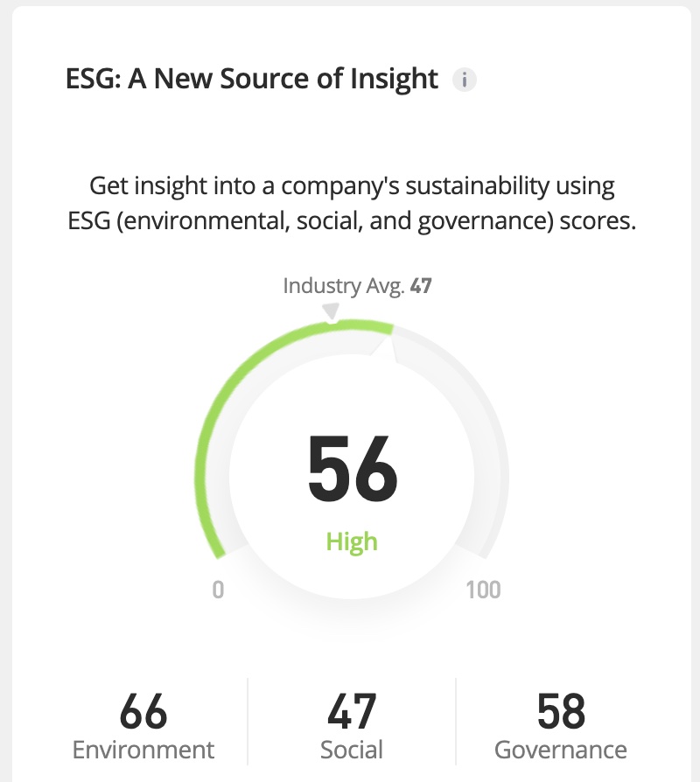This screenshot has height=782, width=700.
Task: Select the Environment score 66
Action: pos(143,712)
